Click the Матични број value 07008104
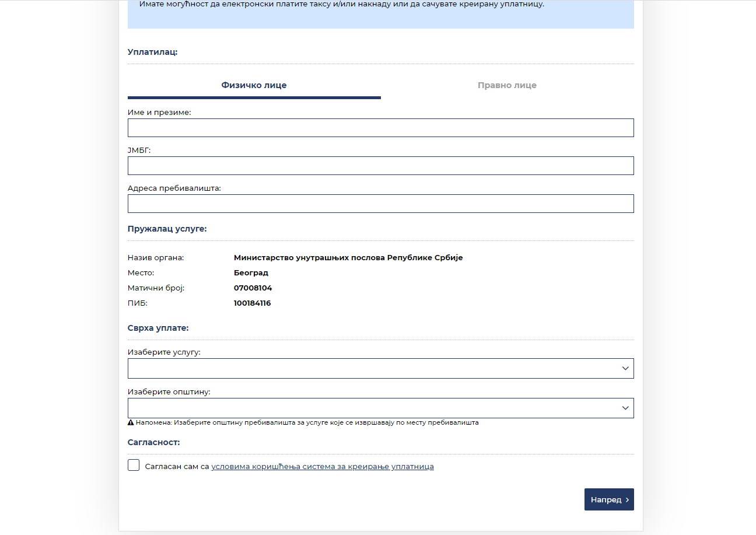The height and width of the screenshot is (535, 756). (253, 288)
